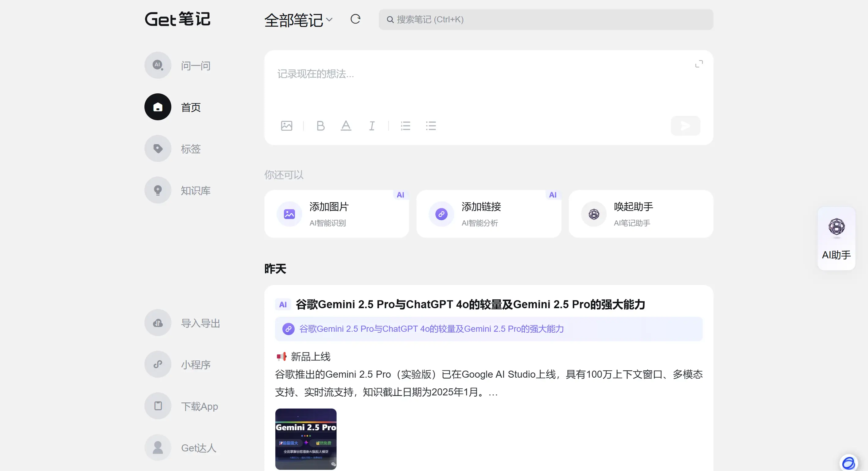This screenshot has height=471, width=868.
Task: Open the Gemini 2.5 Pro source link
Action: (489, 329)
